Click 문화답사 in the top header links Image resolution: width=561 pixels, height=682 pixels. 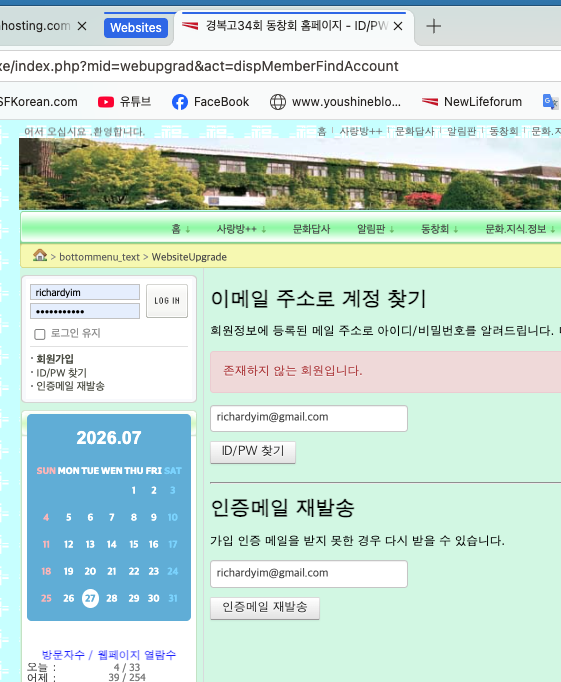click(415, 131)
